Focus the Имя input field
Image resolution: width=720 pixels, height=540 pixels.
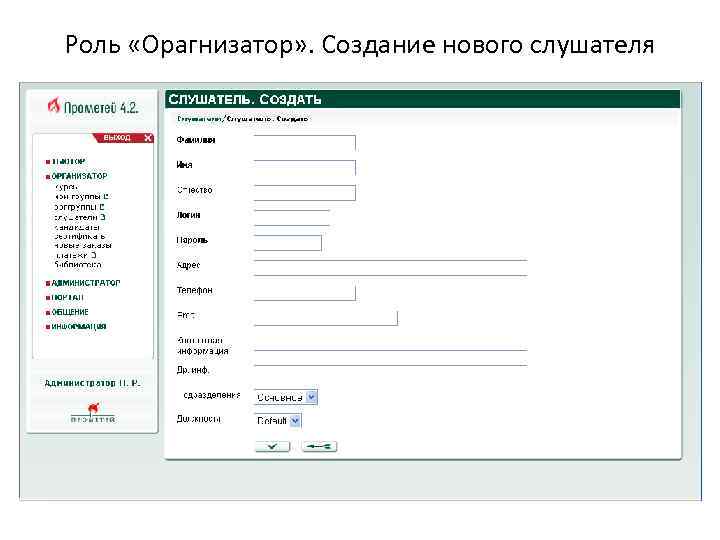point(305,168)
